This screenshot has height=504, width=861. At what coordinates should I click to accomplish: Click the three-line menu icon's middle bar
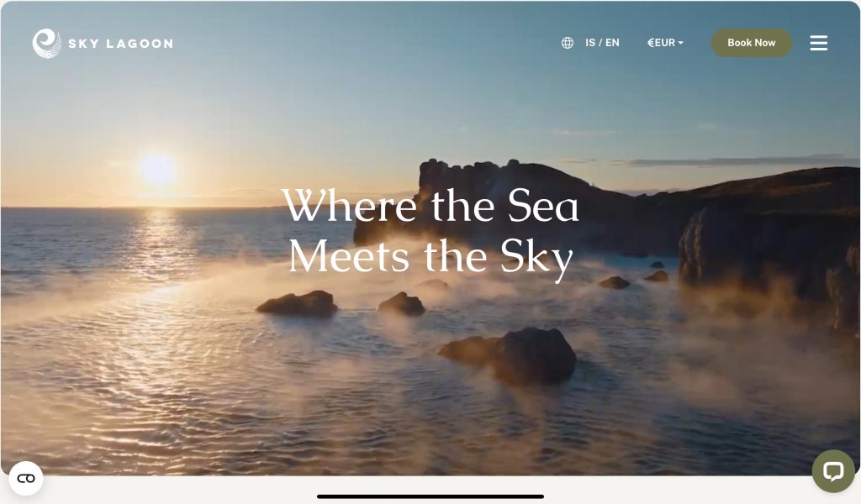(818, 43)
